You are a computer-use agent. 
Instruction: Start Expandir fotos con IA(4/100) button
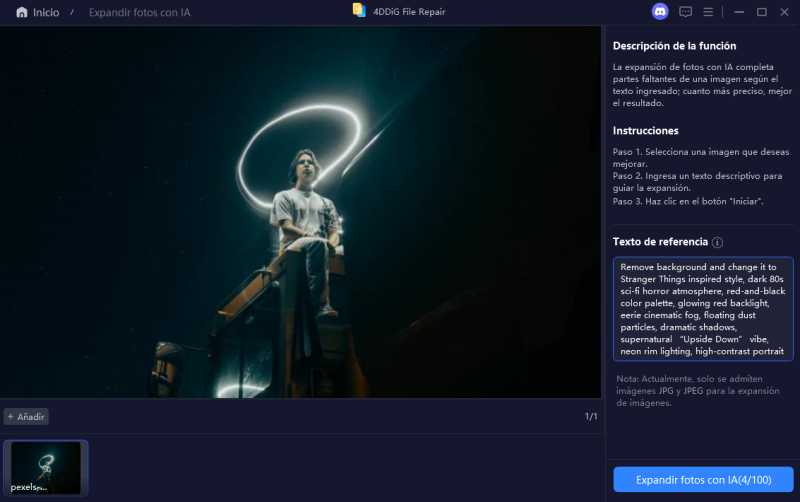coord(703,480)
